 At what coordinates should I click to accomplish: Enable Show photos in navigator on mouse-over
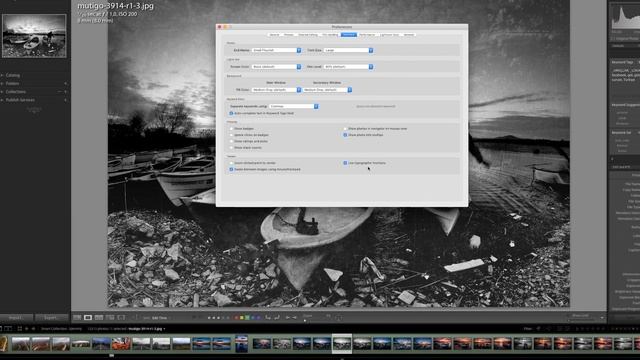345,129
